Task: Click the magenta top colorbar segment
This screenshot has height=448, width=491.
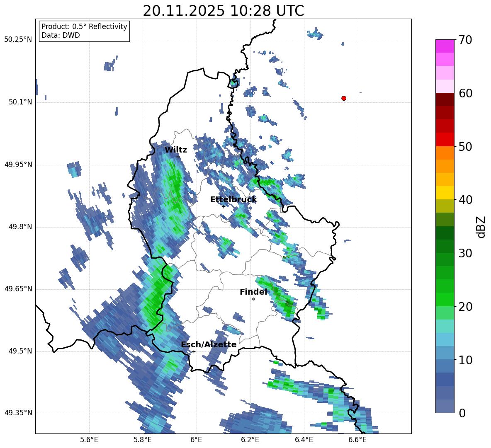Action: [445, 46]
